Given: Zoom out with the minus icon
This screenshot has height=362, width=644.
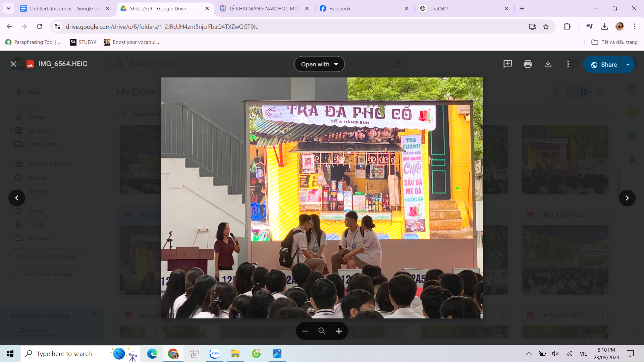Looking at the screenshot, I should pos(305,331).
